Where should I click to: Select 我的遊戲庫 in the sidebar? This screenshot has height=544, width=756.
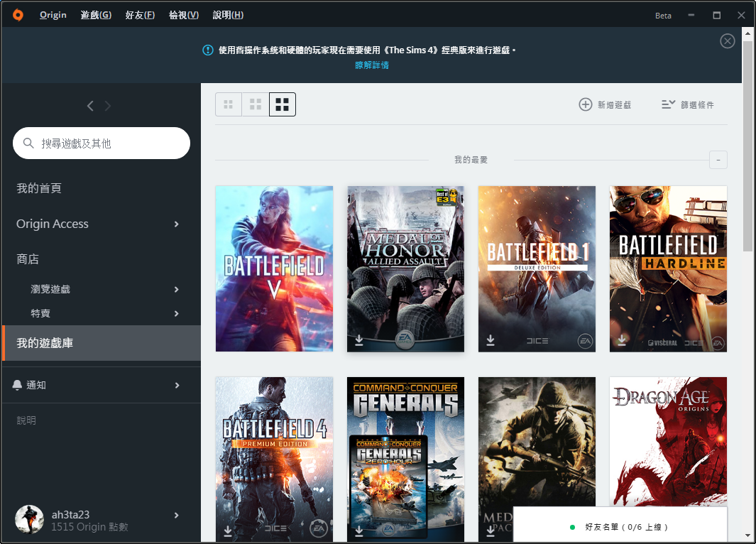tap(102, 343)
